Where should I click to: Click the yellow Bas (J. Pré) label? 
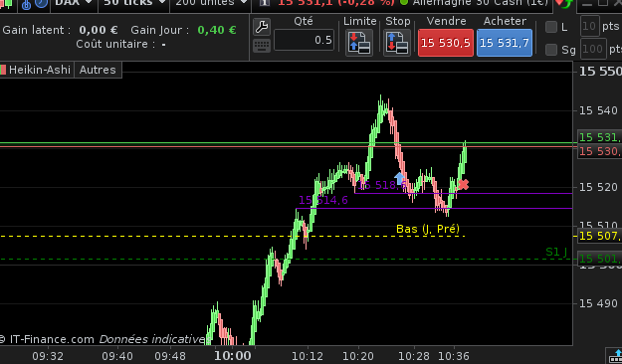tap(428, 229)
